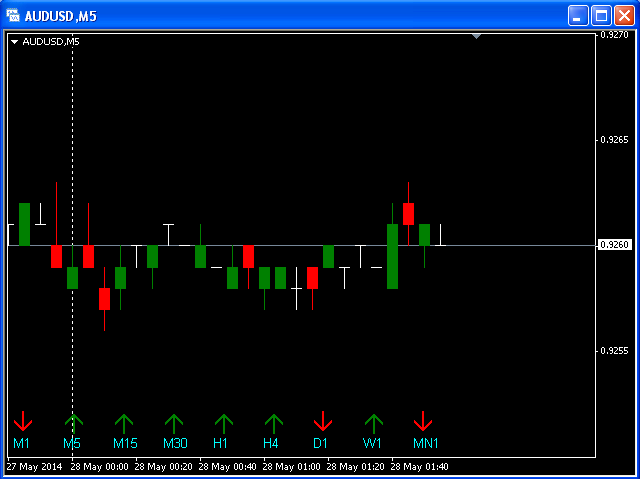Click the green up arrow above H1
This screenshot has width=640, height=480.
point(224,424)
